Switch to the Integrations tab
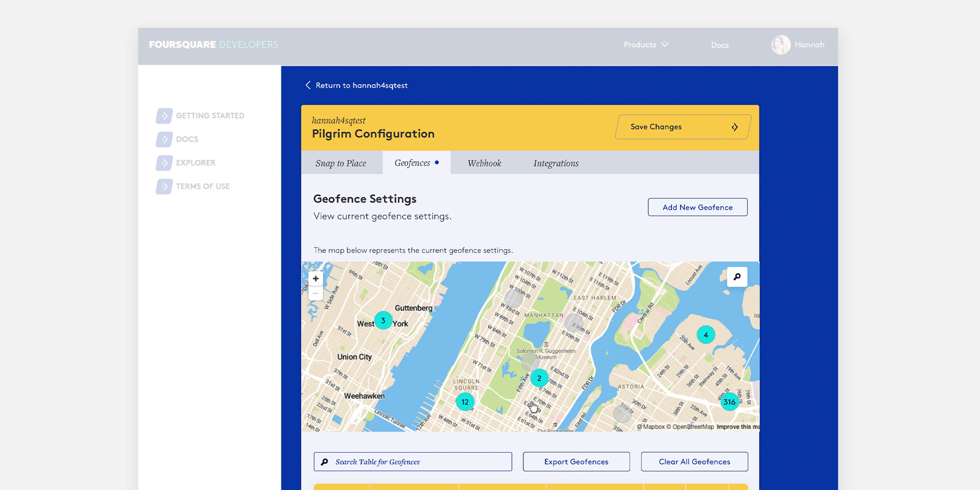 click(x=556, y=163)
